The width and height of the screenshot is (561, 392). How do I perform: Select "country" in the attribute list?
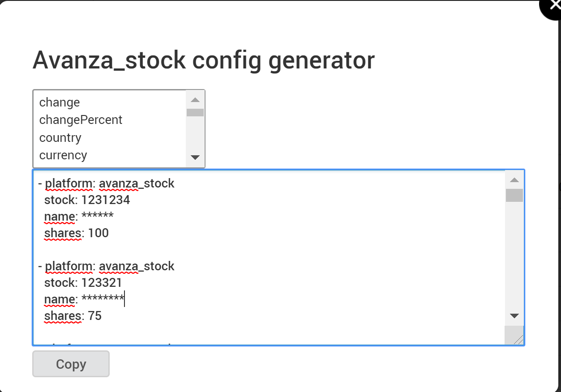coord(60,138)
